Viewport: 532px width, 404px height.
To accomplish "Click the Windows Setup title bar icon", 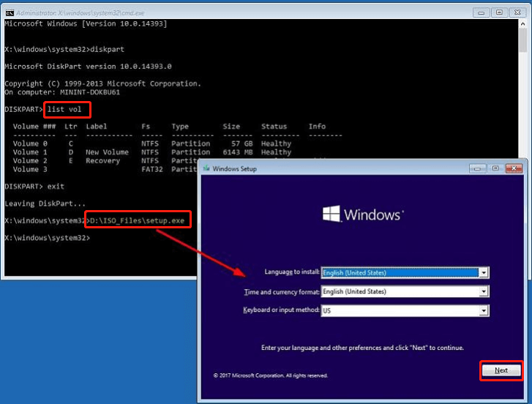I will pyautogui.click(x=207, y=168).
